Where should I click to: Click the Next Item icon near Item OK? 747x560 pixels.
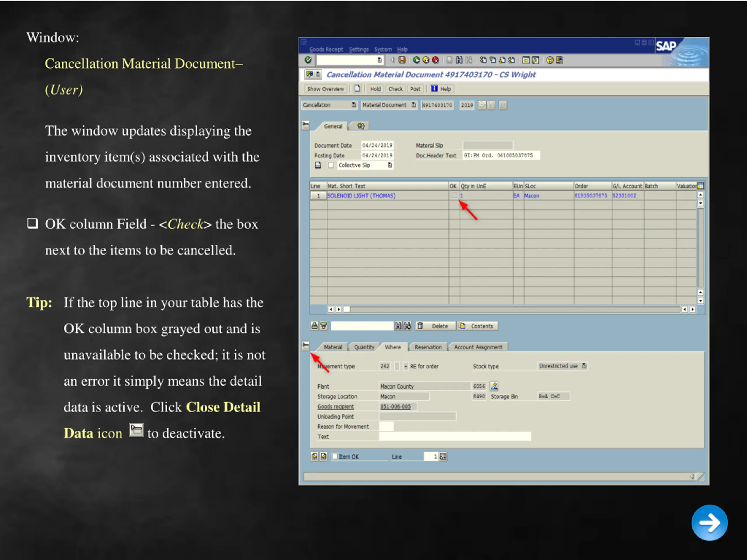point(324,456)
